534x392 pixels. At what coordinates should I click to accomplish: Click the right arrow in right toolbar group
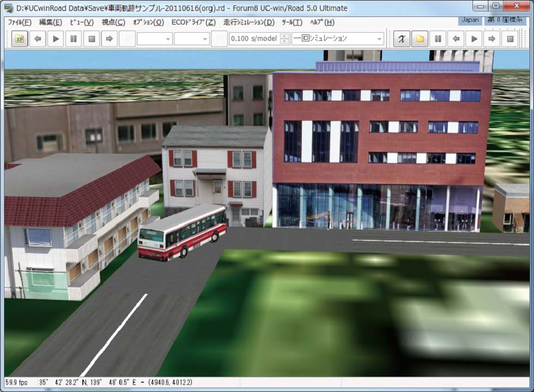(491, 39)
